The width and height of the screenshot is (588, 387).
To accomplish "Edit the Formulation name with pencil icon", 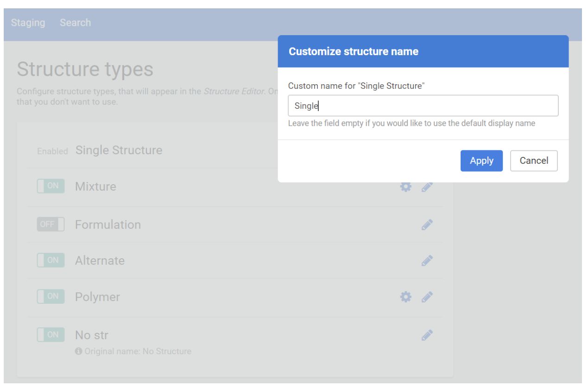I will (x=427, y=225).
